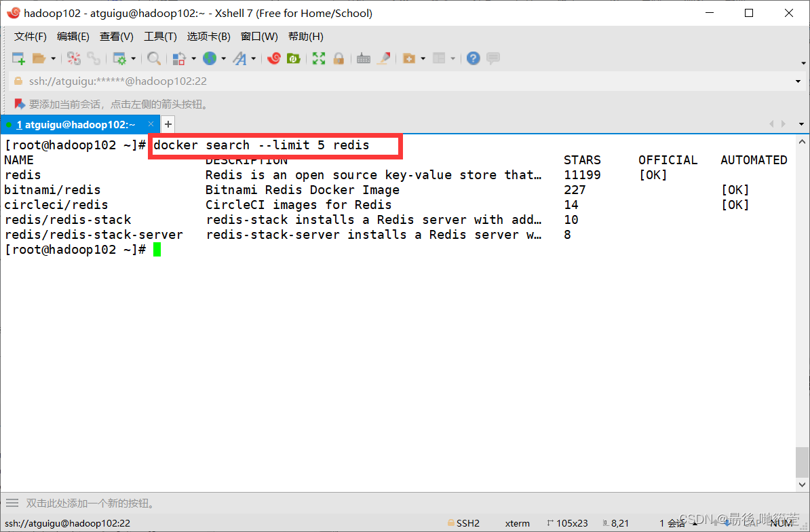Image resolution: width=810 pixels, height=532 pixels.
Task: Click the Open Session folder icon
Action: tap(39, 58)
